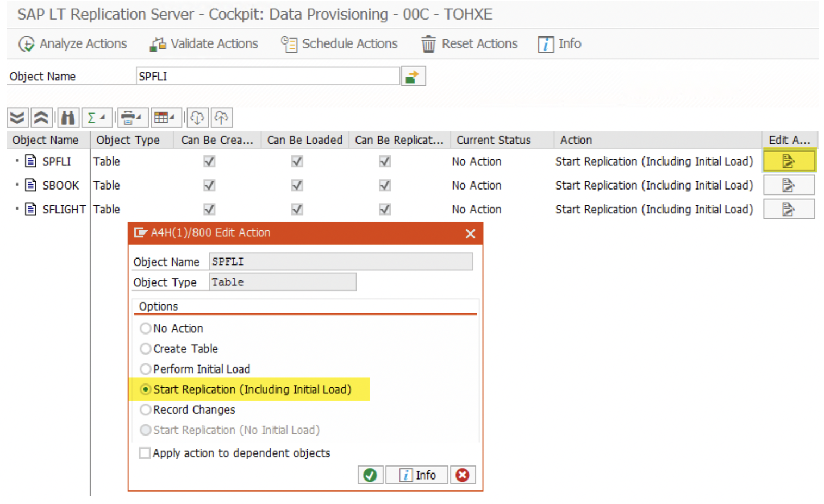
Task: Toggle Apply action to dependent objects checkbox
Action: click(x=145, y=453)
